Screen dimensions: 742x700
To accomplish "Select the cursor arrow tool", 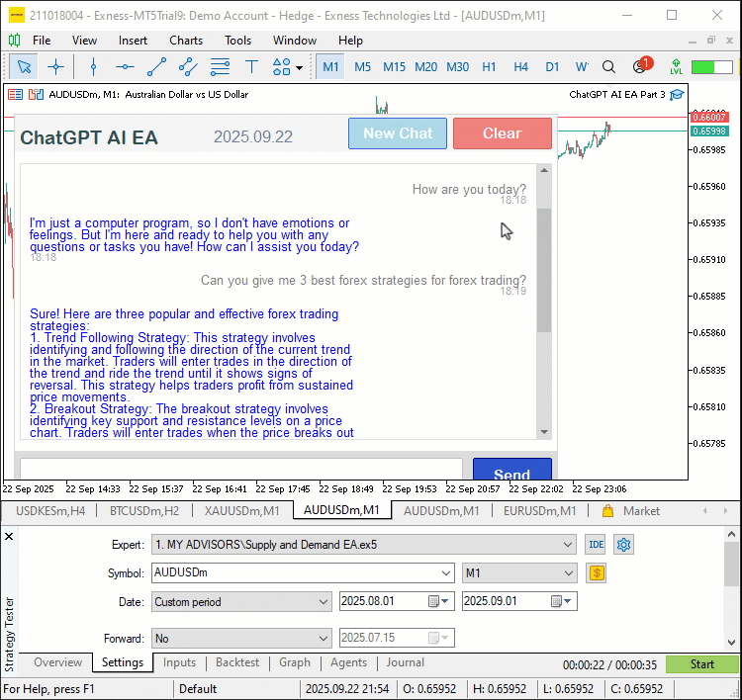I will point(24,66).
